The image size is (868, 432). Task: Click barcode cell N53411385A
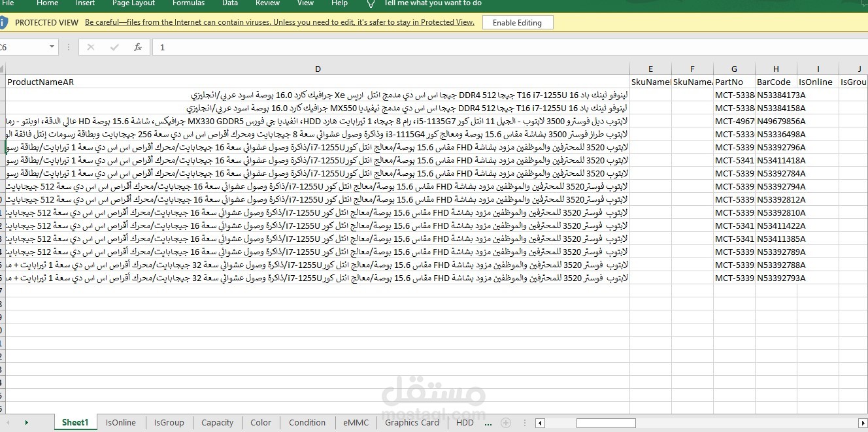click(x=776, y=239)
